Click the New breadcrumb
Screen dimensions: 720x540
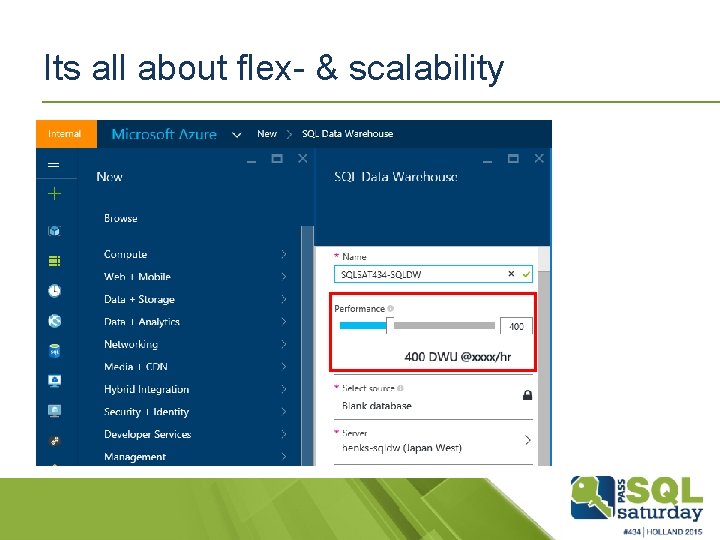pos(267,134)
